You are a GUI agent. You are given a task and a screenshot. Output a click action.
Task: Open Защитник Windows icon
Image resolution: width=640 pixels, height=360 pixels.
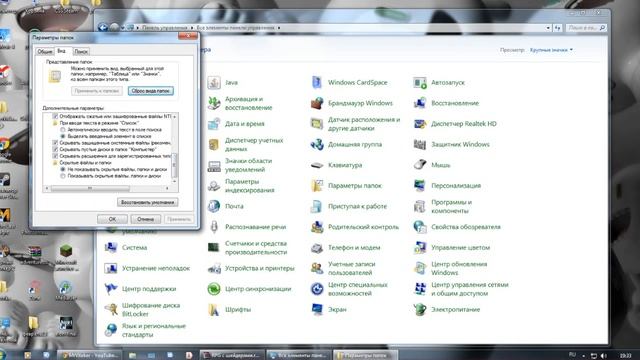coord(420,144)
